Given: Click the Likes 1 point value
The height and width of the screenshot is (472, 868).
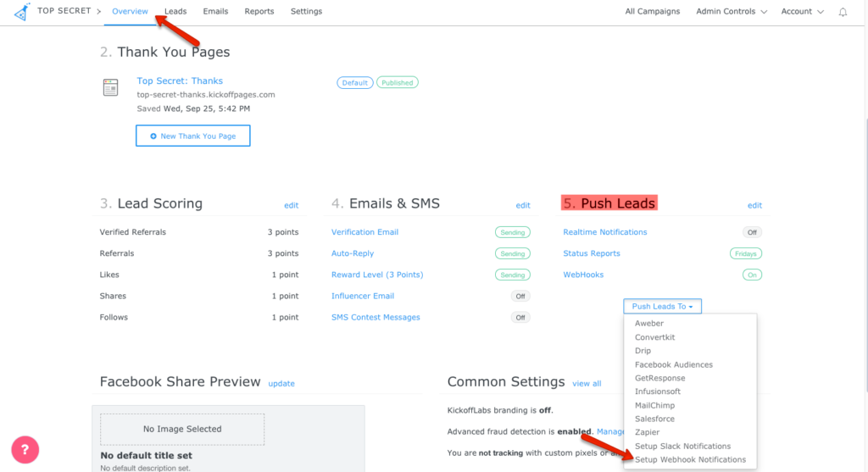Looking at the screenshot, I should click(285, 275).
